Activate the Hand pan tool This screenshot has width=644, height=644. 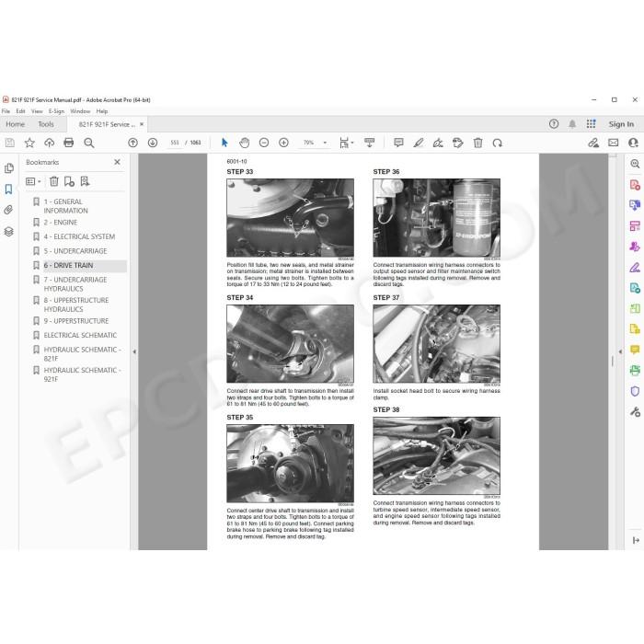[245, 143]
